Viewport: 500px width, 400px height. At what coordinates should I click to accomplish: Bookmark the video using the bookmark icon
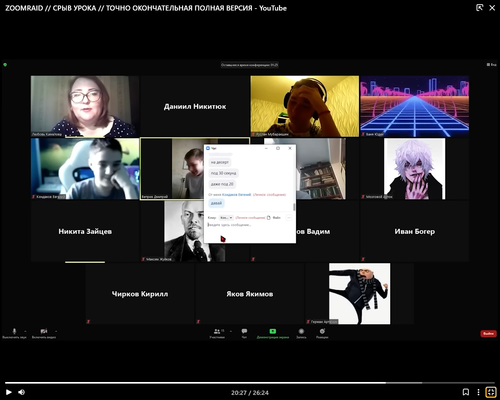point(466,392)
